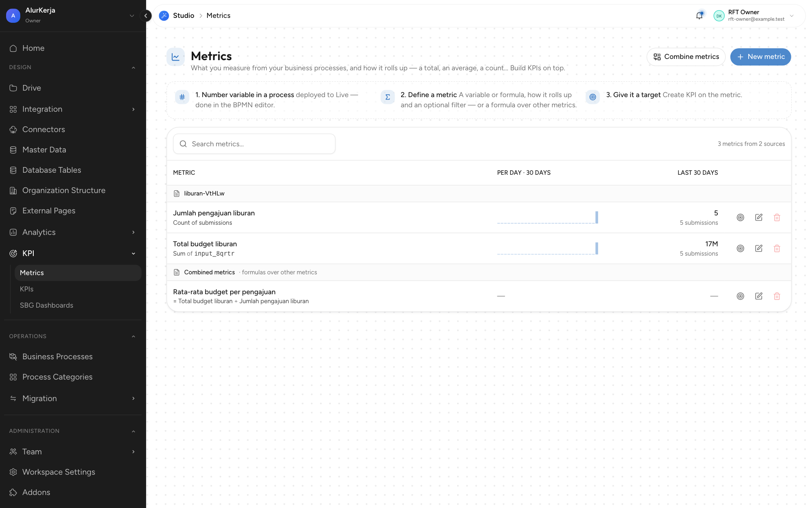This screenshot has width=812, height=508.
Task: Click '3 metrics from 2 sources' text
Action: 751,144
